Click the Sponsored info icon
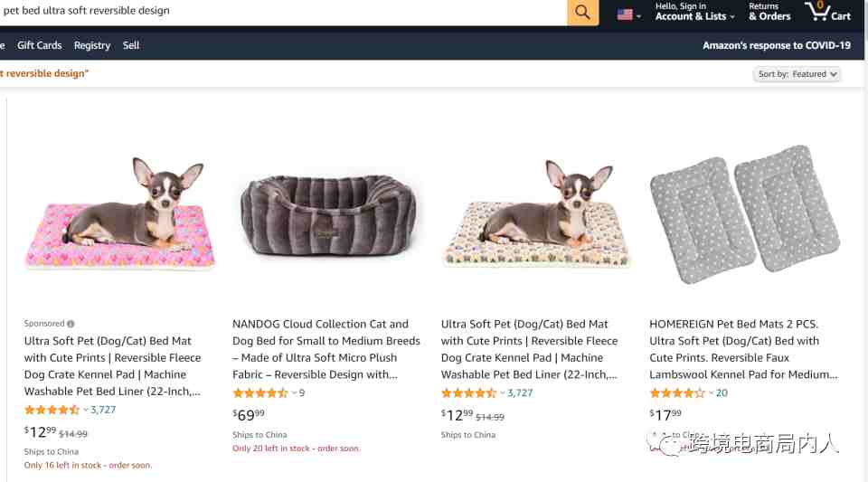The height and width of the screenshot is (482, 868). tap(71, 324)
